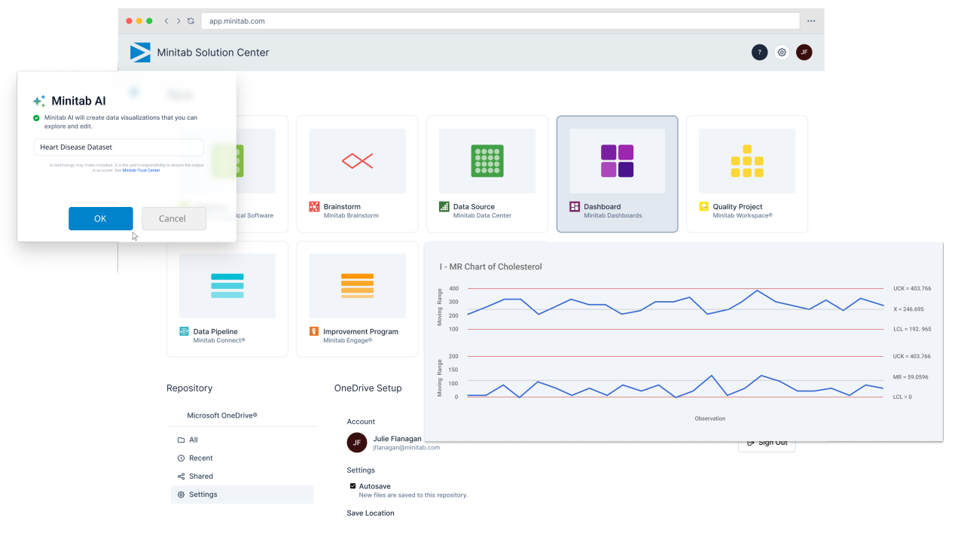The width and height of the screenshot is (964, 560).
Task: Open the Data Pipeline Minitab Connect icon
Action: [227, 285]
